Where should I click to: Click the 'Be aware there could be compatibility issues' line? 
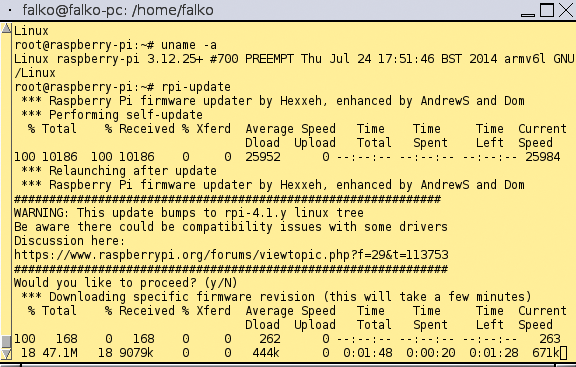(231, 227)
